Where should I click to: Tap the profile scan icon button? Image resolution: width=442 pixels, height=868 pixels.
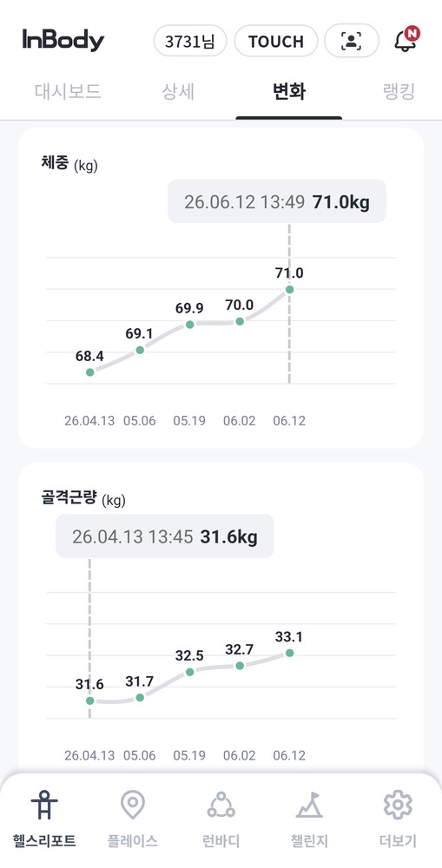pos(351,41)
